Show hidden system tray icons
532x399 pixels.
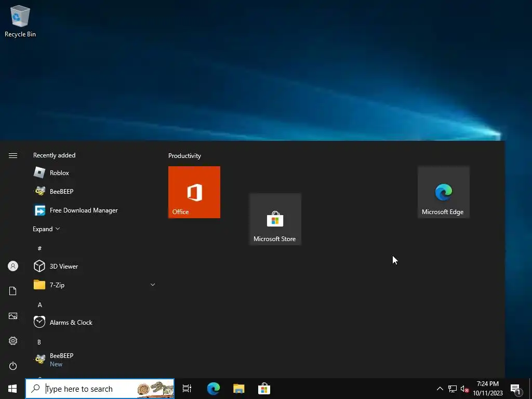[440, 389]
